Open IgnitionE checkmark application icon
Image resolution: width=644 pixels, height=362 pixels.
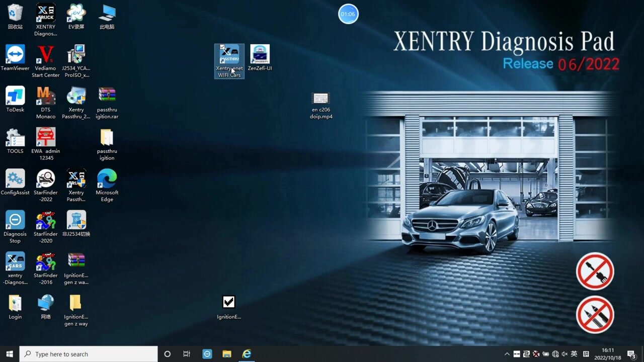(229, 307)
